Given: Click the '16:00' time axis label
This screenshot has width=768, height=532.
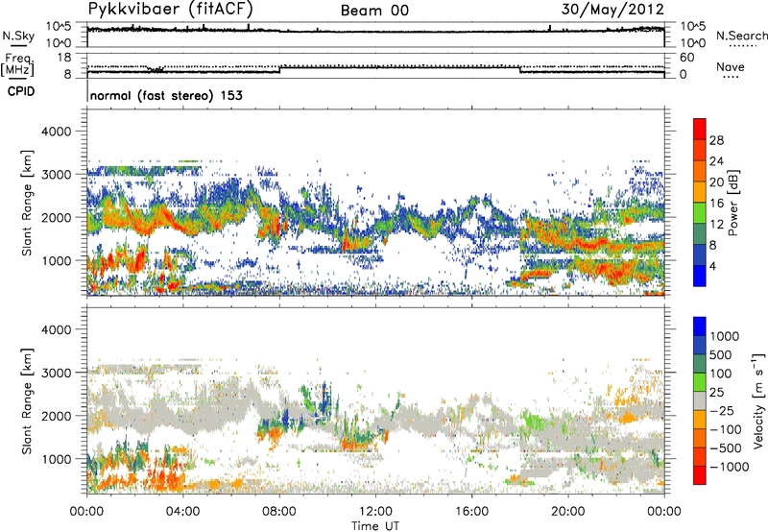Looking at the screenshot, I should coord(471,512).
